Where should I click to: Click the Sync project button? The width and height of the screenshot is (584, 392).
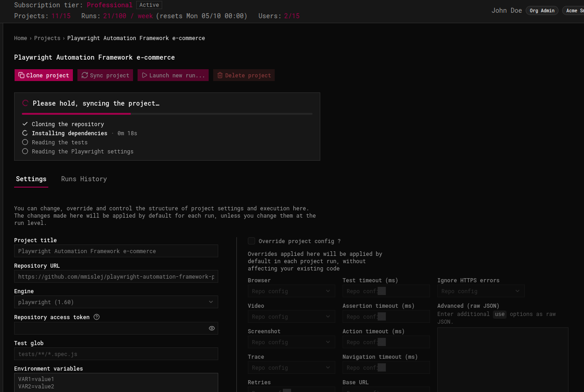coord(105,75)
